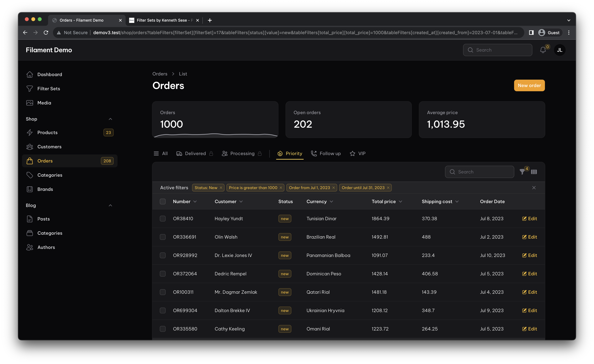Click the New order button
The width and height of the screenshot is (594, 364).
[x=529, y=85]
